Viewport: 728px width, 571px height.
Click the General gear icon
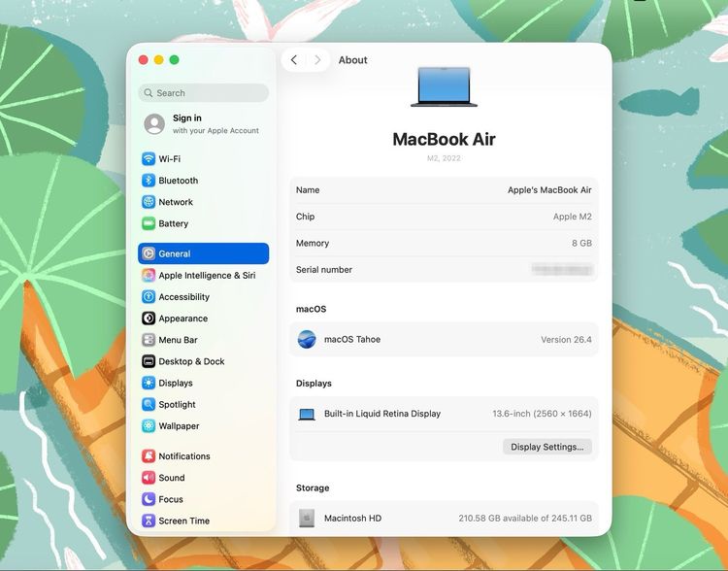pyautogui.click(x=149, y=253)
